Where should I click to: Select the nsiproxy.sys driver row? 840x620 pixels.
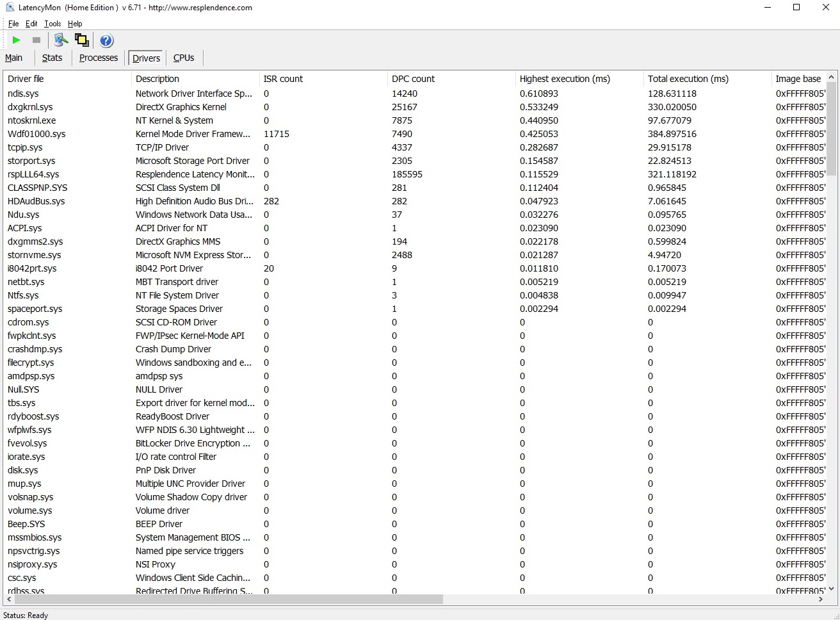[x=415, y=564]
